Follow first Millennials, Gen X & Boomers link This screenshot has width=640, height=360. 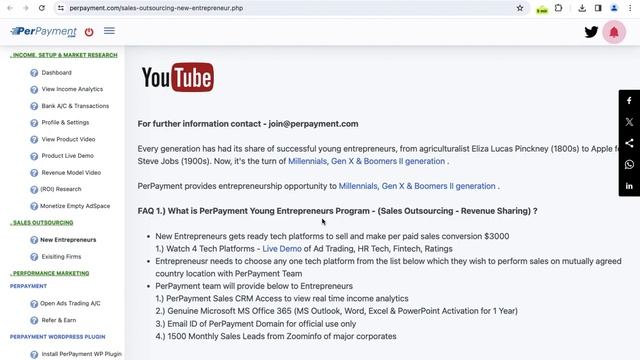[367, 161]
